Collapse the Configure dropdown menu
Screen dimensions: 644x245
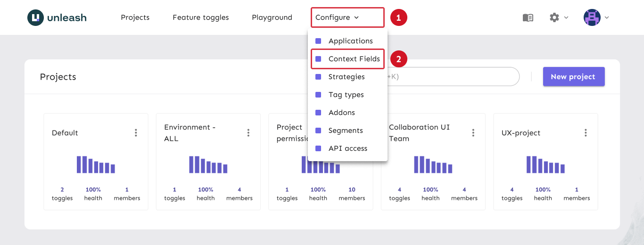[337, 17]
